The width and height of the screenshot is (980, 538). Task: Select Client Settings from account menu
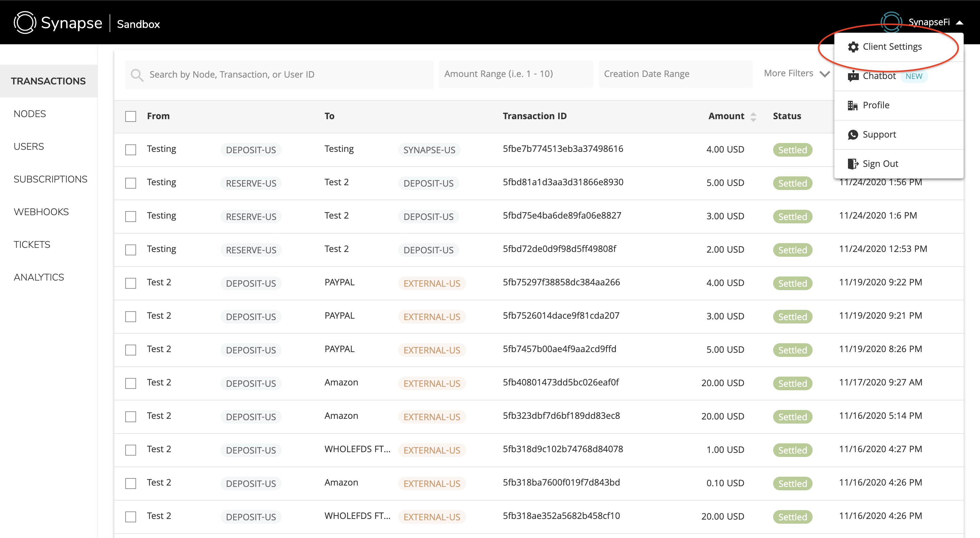pyautogui.click(x=899, y=47)
